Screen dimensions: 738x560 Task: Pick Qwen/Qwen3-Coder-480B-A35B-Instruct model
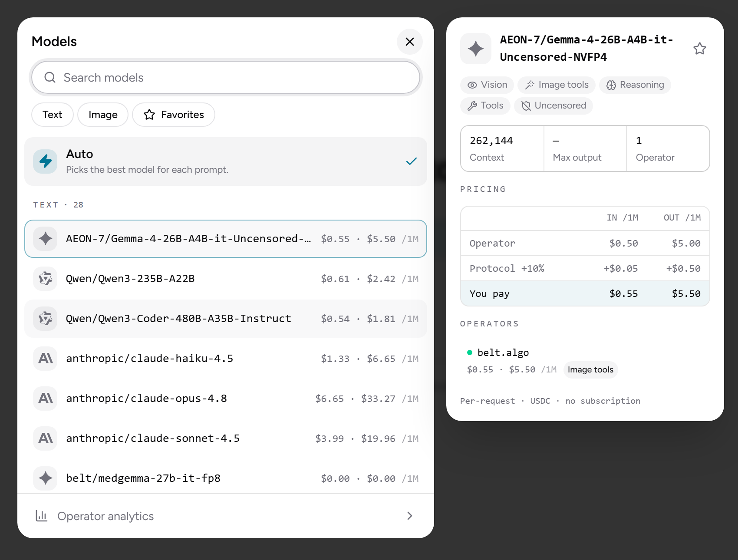[x=226, y=319]
